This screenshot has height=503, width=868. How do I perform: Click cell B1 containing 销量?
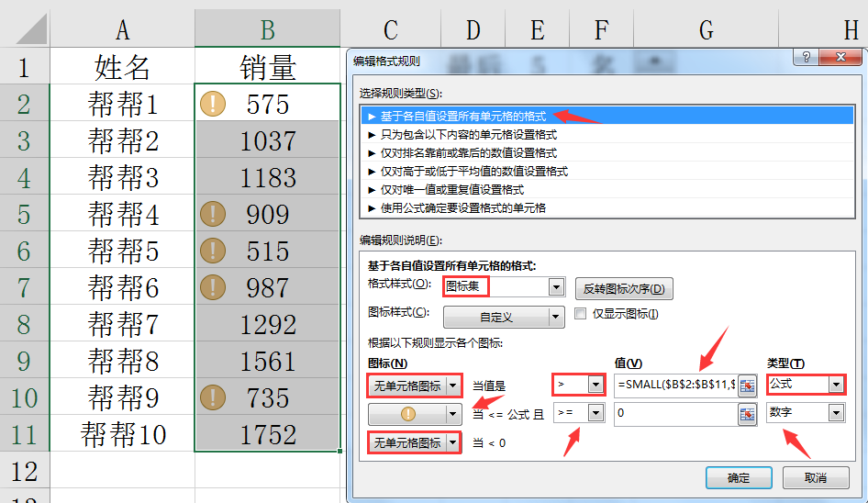click(x=267, y=66)
